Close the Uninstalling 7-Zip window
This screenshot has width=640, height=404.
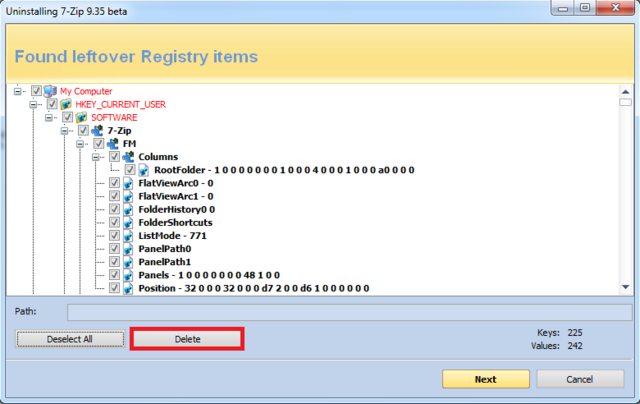click(x=616, y=7)
